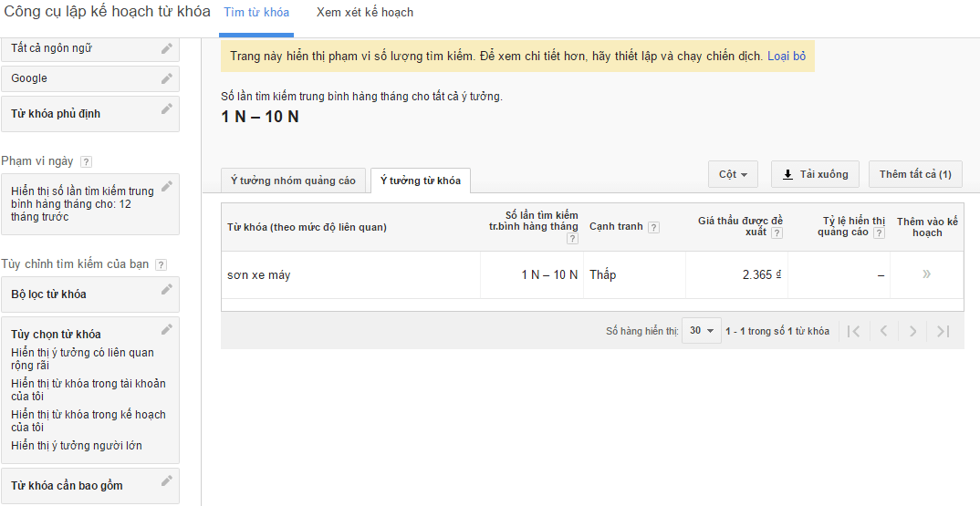Image resolution: width=980 pixels, height=506 pixels.
Task: Edit 'Từ khóa cần bao gồm' pencil icon
Action: (166, 480)
